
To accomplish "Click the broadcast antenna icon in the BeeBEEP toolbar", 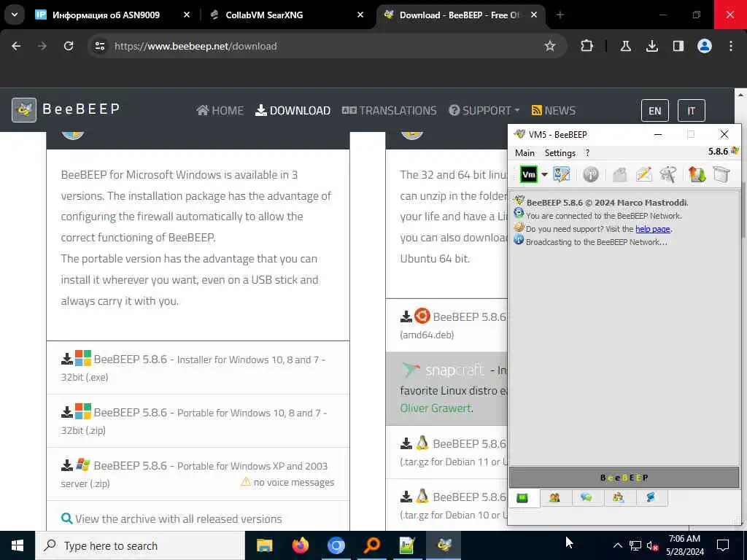I will (590, 175).
